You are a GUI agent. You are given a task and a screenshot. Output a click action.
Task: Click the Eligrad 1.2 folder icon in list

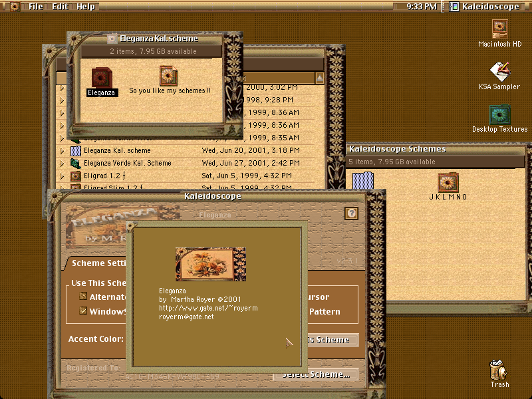(75, 176)
